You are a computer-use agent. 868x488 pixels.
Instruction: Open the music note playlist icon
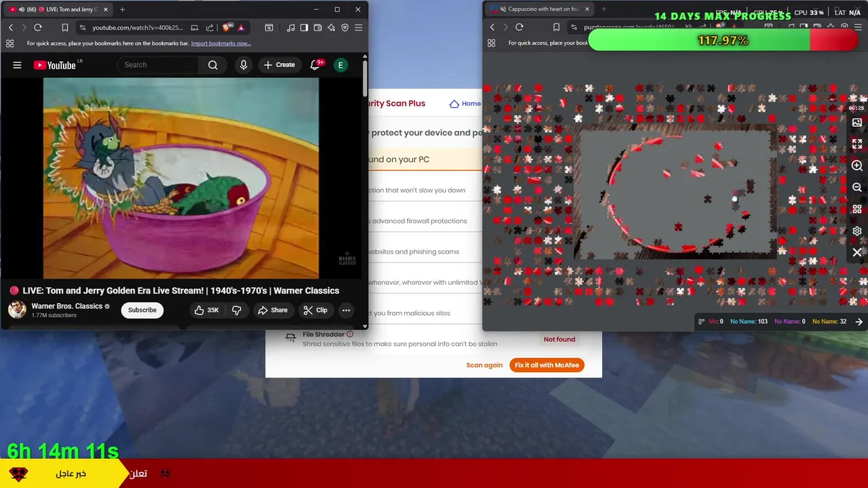point(291,28)
